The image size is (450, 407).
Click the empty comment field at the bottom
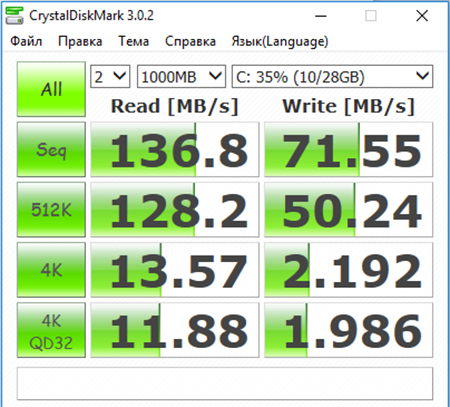tap(225, 383)
